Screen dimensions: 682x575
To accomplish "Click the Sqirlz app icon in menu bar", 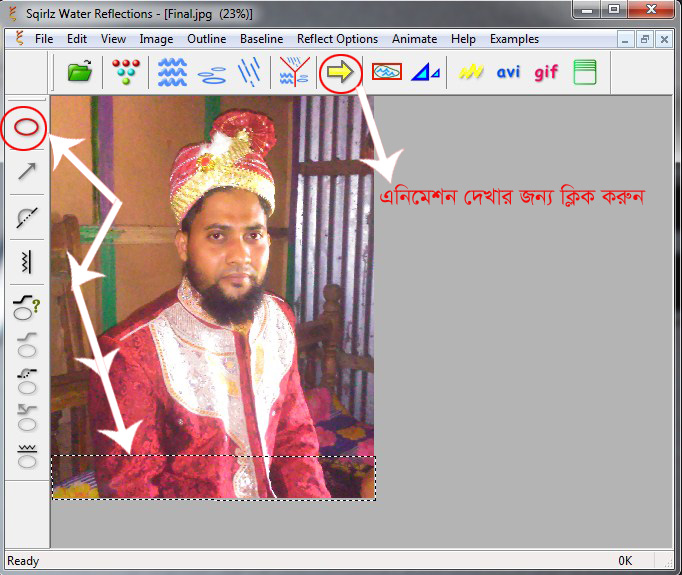I will (x=19, y=38).
